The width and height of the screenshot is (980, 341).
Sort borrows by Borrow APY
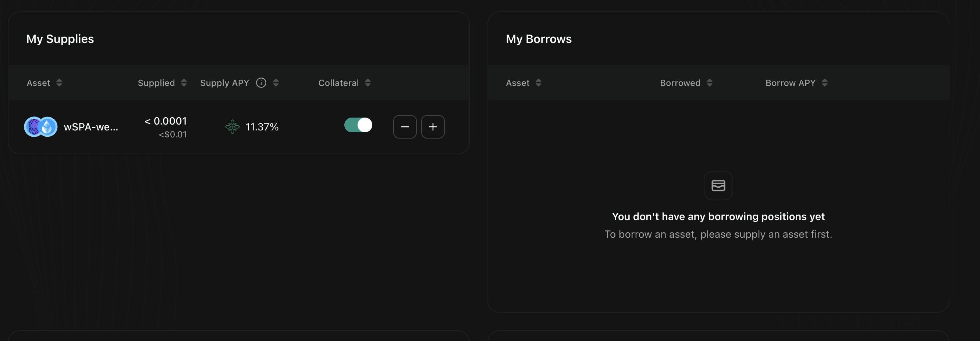click(x=824, y=83)
